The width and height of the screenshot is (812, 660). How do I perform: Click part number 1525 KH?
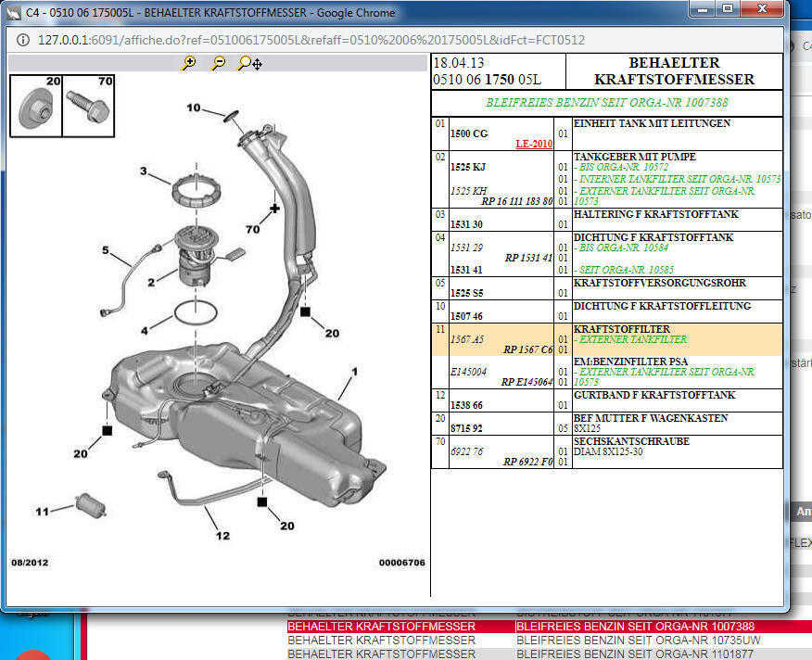pos(469,191)
